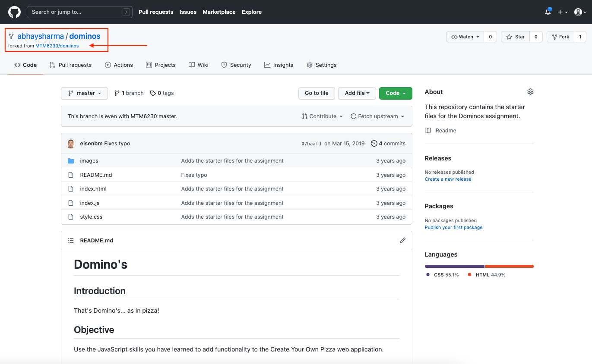Expand the master branch selector

[85, 93]
